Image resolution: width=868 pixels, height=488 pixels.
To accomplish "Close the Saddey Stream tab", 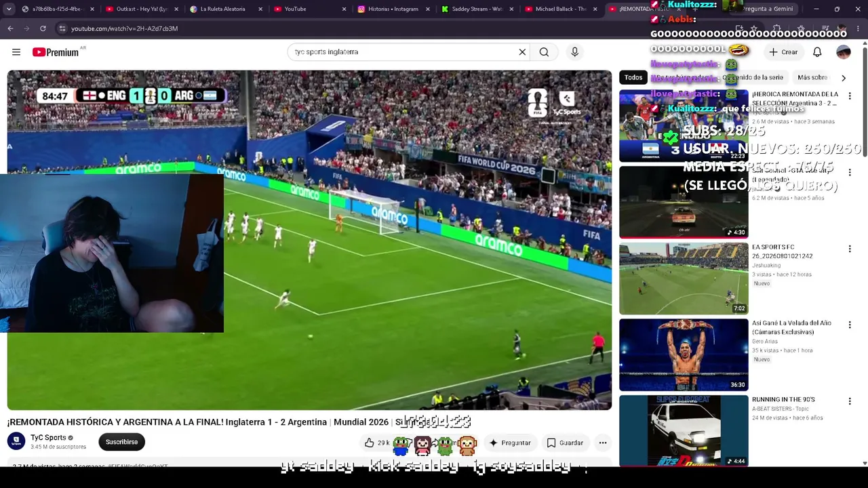I will coord(512,9).
